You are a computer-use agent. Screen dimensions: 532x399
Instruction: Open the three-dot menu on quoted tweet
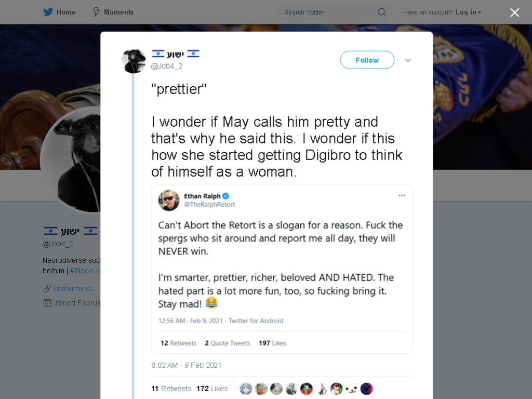click(402, 196)
